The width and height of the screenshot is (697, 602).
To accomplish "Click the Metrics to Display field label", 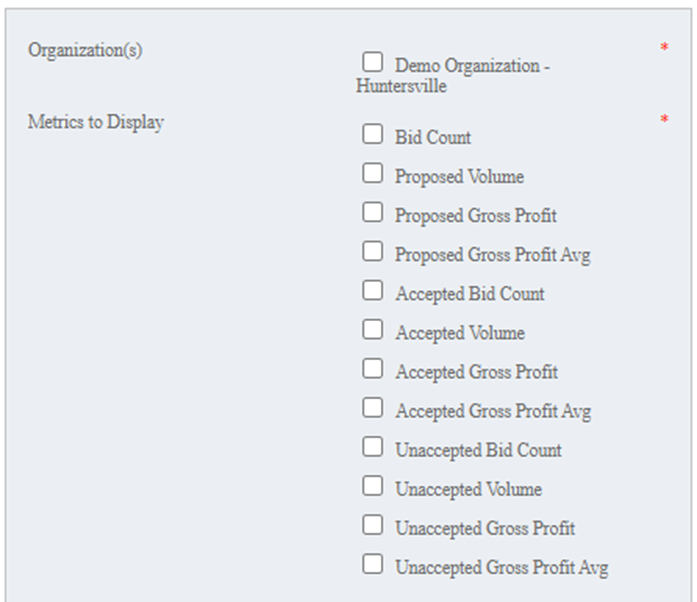I will [x=96, y=122].
